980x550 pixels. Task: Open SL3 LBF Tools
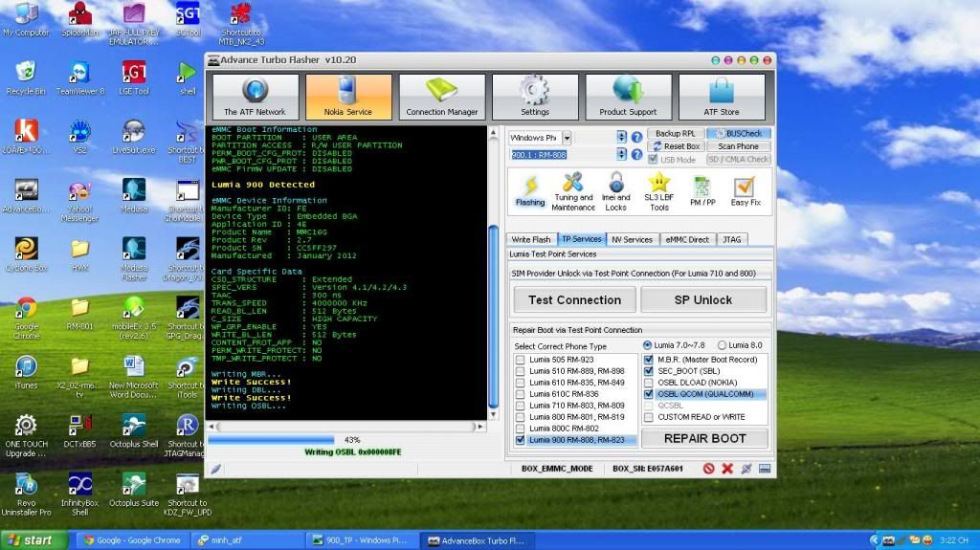(659, 191)
